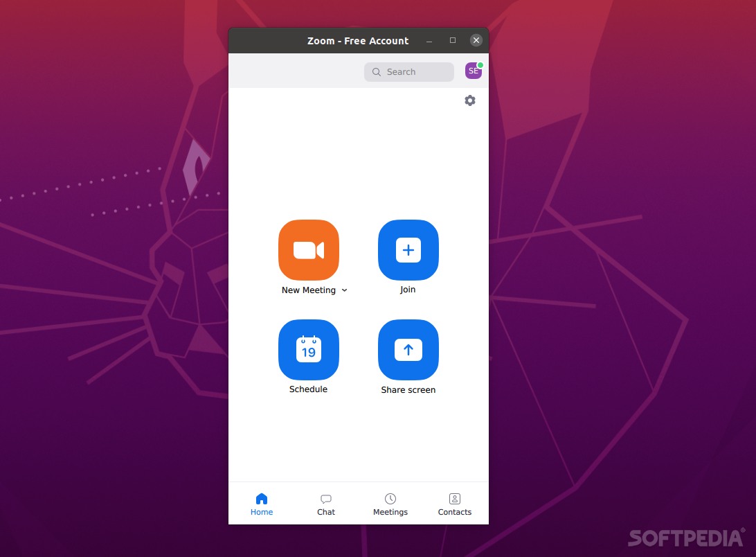Start a New Meeting with the orange camera icon
This screenshot has width=756, height=557.
pos(309,250)
